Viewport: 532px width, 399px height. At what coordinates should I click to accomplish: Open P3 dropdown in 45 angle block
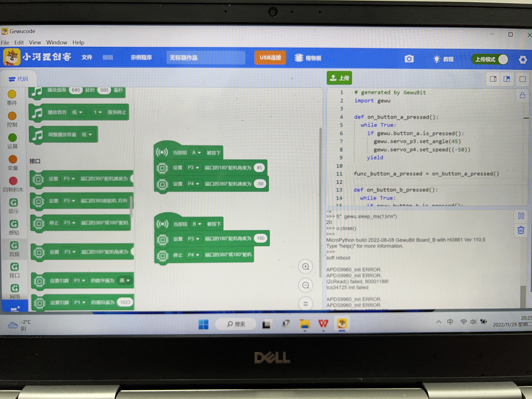click(193, 168)
